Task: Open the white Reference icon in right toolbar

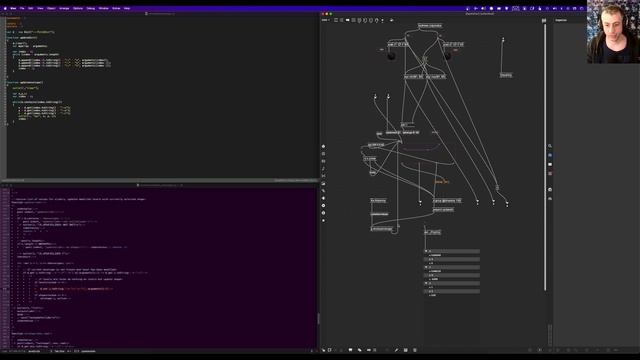Action: click(550, 164)
